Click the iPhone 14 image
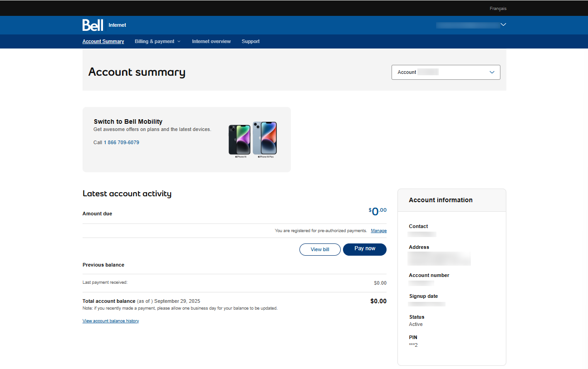 click(240, 140)
